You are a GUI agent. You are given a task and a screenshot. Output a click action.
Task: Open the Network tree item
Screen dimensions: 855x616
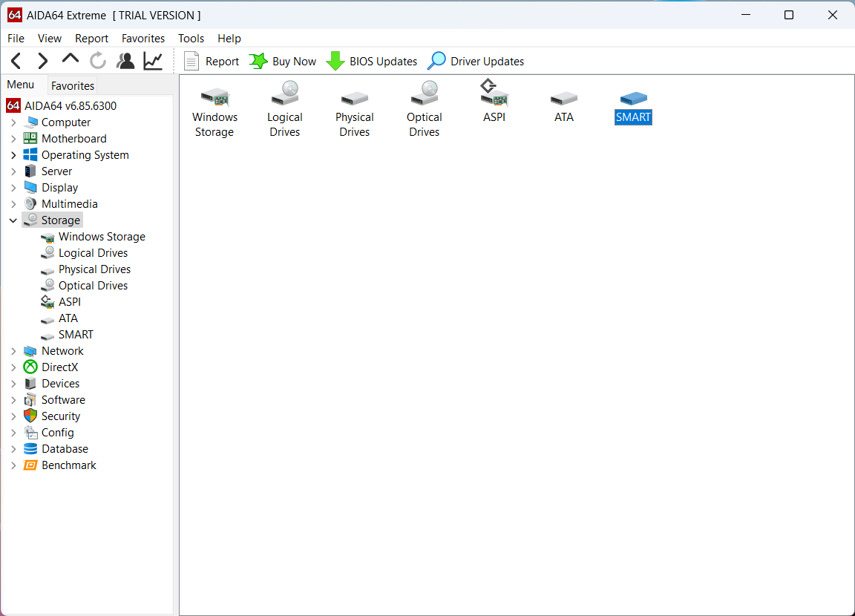61,350
